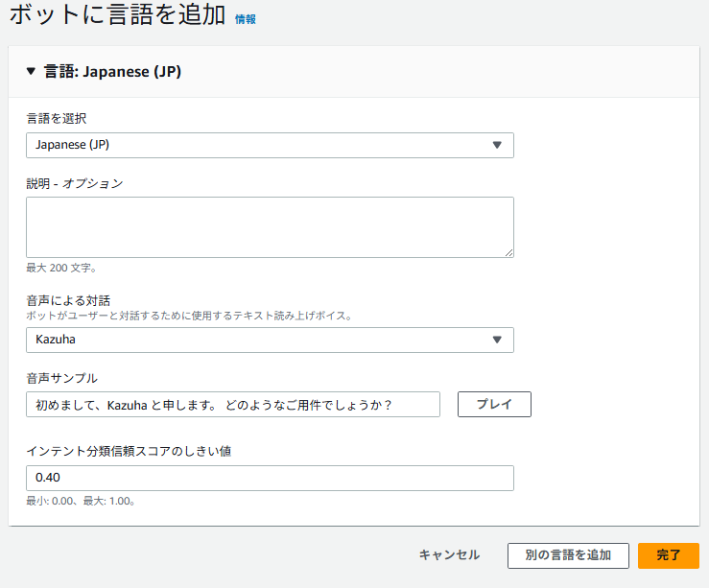Open the 情報 info link
Viewport: 709px width, 588px height.
[x=246, y=19]
